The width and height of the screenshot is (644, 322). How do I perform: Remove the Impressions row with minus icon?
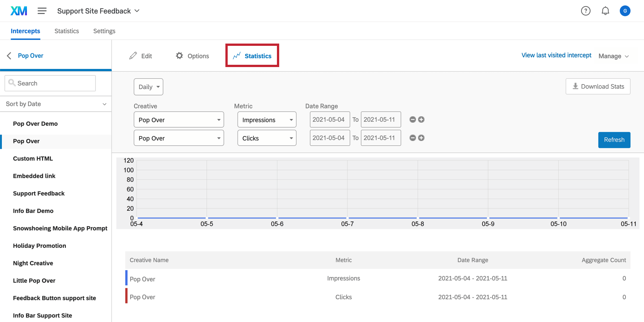pos(413,120)
